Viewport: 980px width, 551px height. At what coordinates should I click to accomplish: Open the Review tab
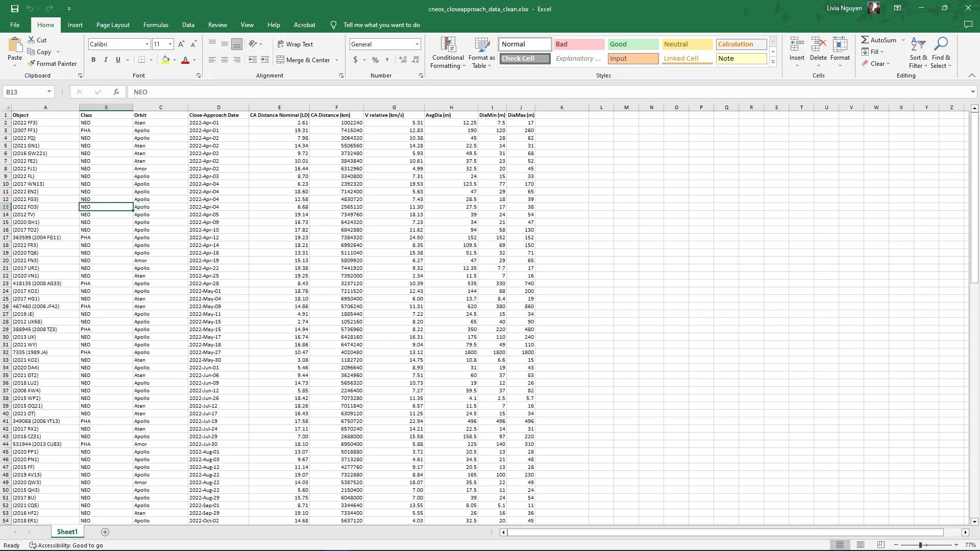tap(217, 24)
